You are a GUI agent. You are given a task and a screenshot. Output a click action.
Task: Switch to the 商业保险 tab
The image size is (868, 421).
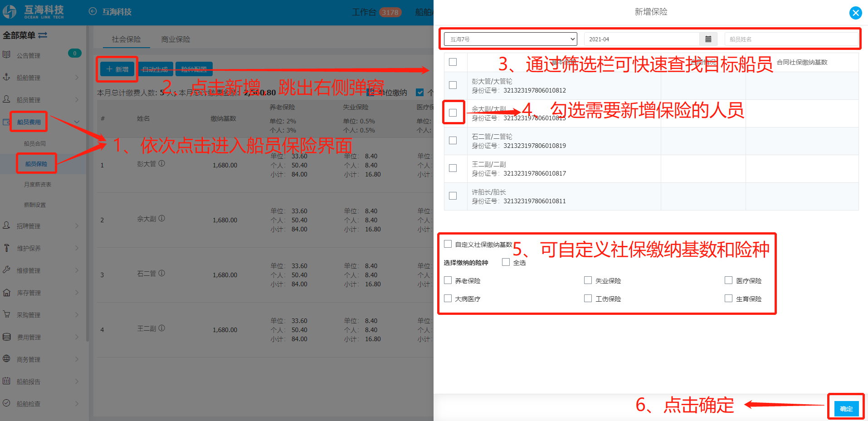coord(176,39)
